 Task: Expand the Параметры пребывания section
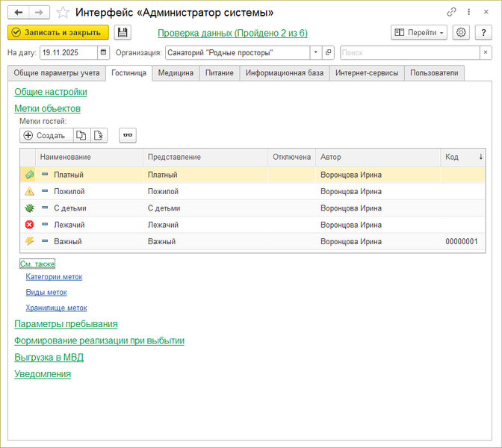point(66,324)
